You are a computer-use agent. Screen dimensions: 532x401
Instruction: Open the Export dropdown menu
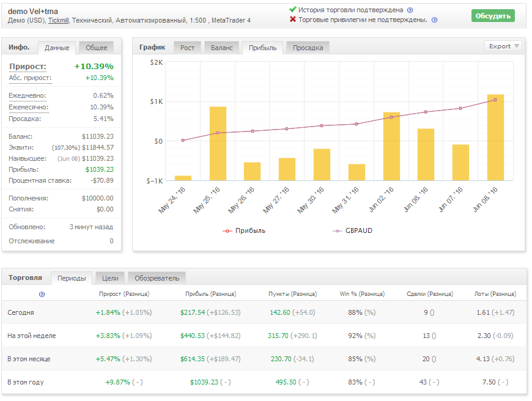tap(503, 46)
